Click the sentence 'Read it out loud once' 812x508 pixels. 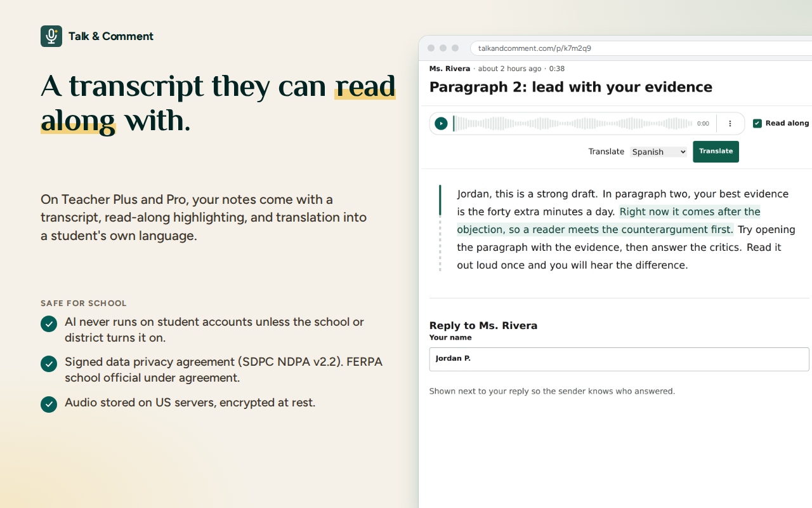tap(619, 256)
